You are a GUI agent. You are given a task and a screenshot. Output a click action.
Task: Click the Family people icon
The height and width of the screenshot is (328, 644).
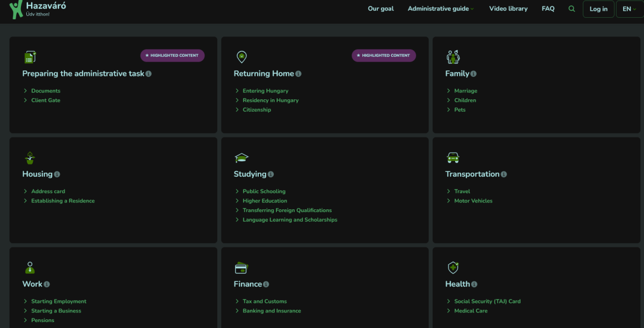(453, 57)
